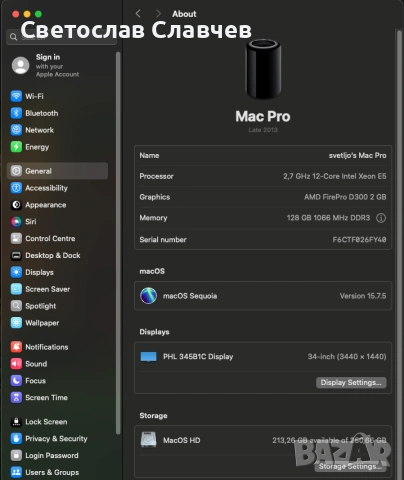Select the Sound speaker icon
This screenshot has width=404, height=480.
coord(16,364)
